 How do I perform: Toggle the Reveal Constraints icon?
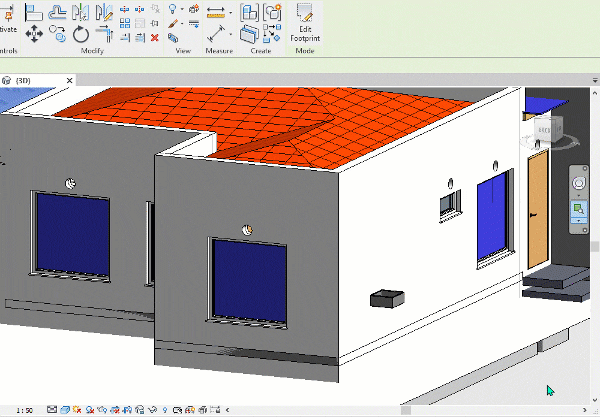(215, 410)
